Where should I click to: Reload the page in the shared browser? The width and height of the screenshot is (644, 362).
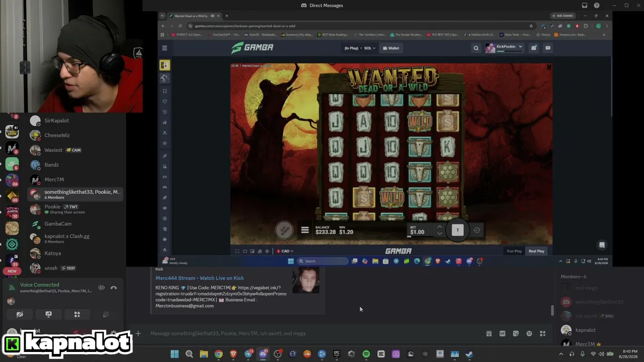click(180, 26)
